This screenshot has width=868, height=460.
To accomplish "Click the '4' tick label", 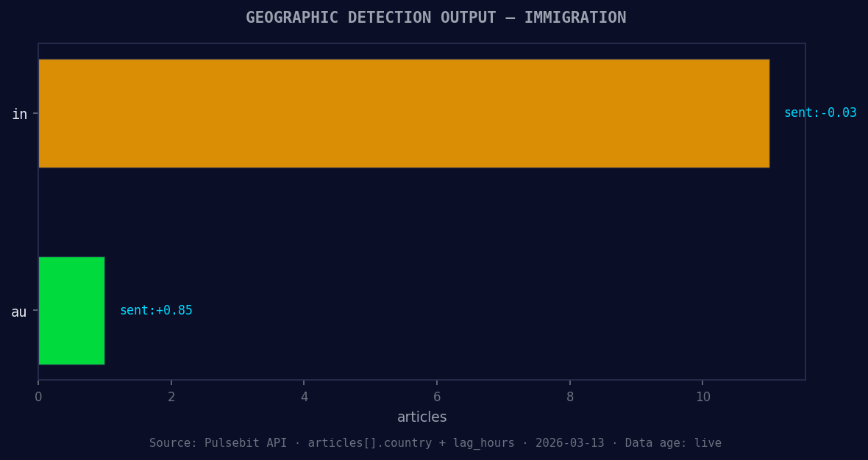I will (x=305, y=396).
